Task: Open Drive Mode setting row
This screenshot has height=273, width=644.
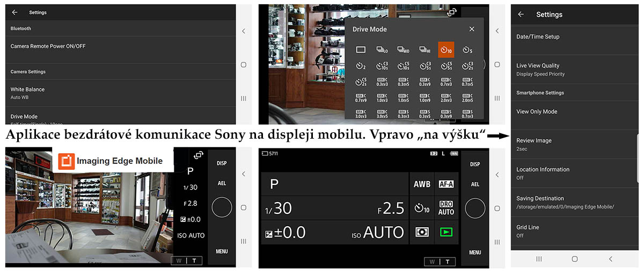Action: pos(121,117)
